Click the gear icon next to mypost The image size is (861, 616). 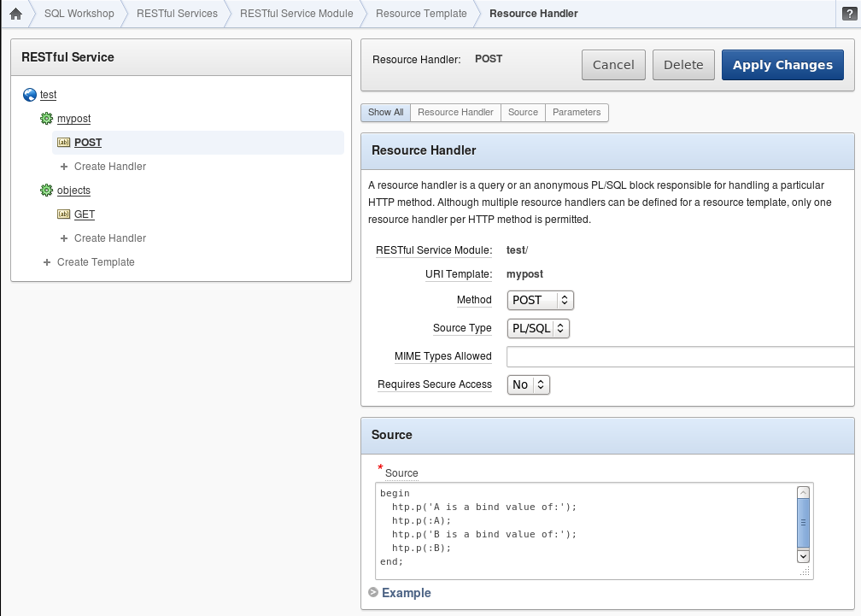click(x=47, y=119)
